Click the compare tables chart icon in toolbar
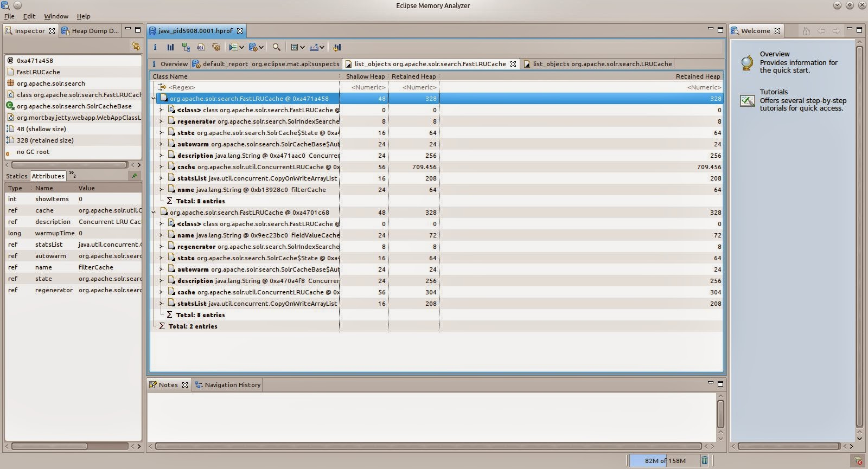Viewport: 868px width, 469px height. coord(337,47)
